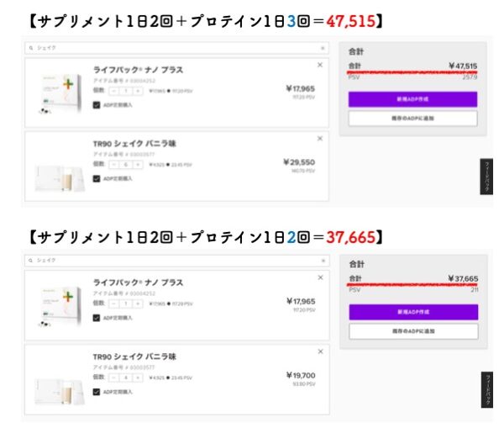
Task: Click 既存のADPに追加 button in bottom summary
Action: point(413,331)
